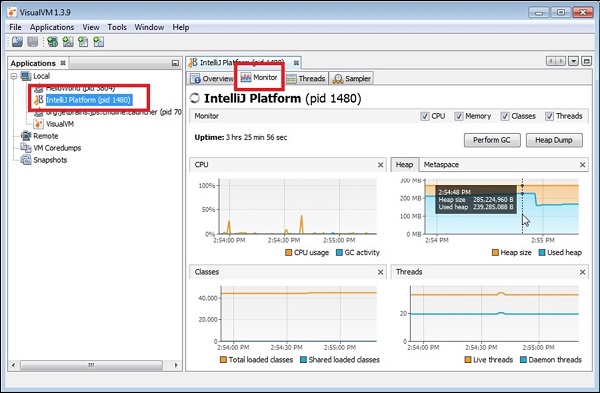
Task: Click the Local computer icon in tree
Action: pyautogui.click(x=26, y=76)
